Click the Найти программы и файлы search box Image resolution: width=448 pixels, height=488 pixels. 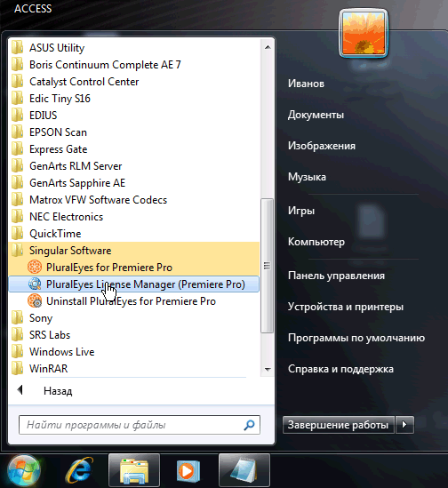[140, 425]
